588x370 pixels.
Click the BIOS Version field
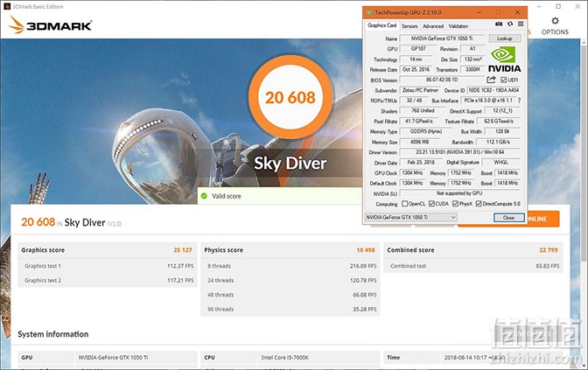442,80
